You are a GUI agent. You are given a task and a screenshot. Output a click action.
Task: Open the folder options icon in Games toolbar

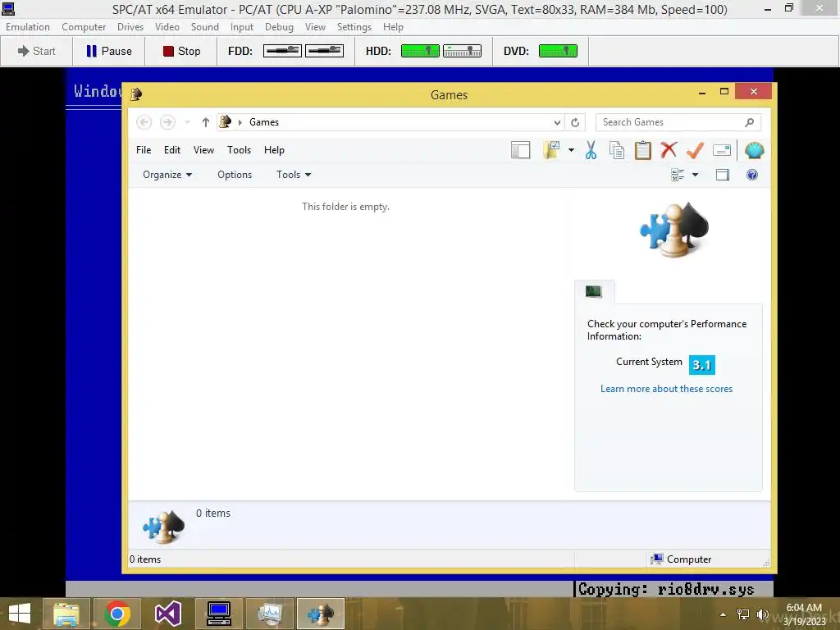(x=551, y=151)
